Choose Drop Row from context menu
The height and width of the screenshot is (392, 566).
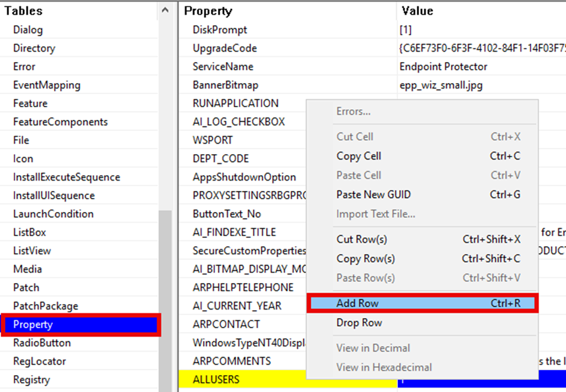tap(359, 323)
